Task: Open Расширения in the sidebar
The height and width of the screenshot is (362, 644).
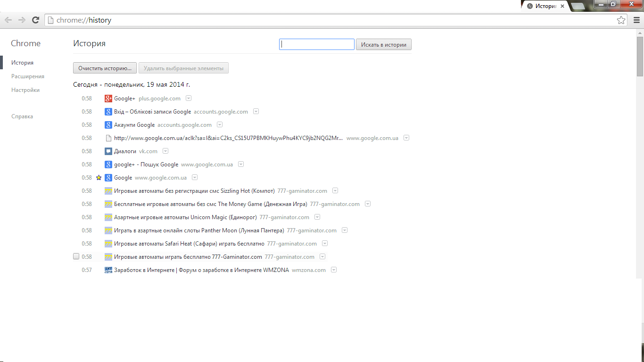Action: coord(28,76)
